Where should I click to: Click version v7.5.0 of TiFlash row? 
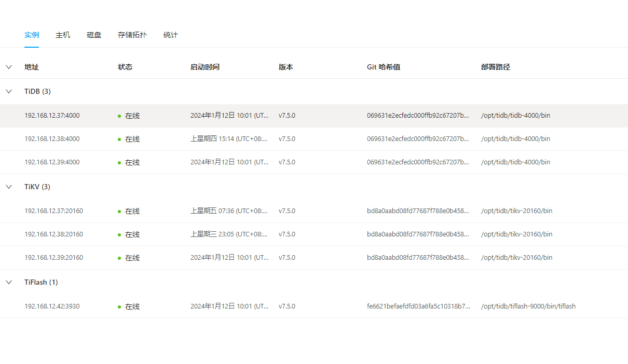(287, 306)
